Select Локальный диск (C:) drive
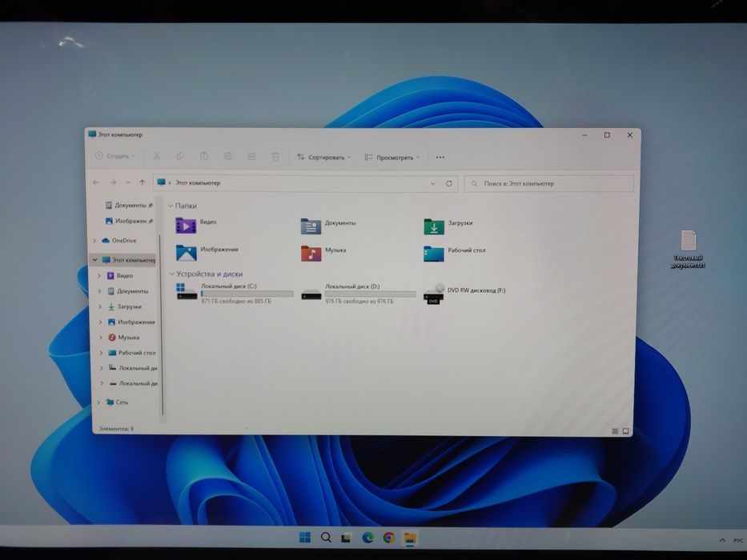 tap(235, 293)
